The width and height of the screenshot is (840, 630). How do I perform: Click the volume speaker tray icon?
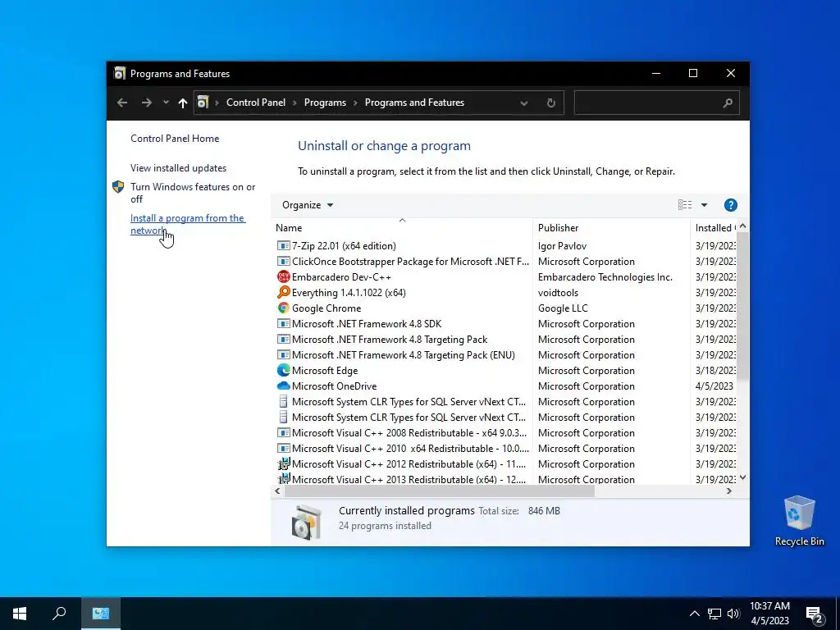[x=733, y=614]
